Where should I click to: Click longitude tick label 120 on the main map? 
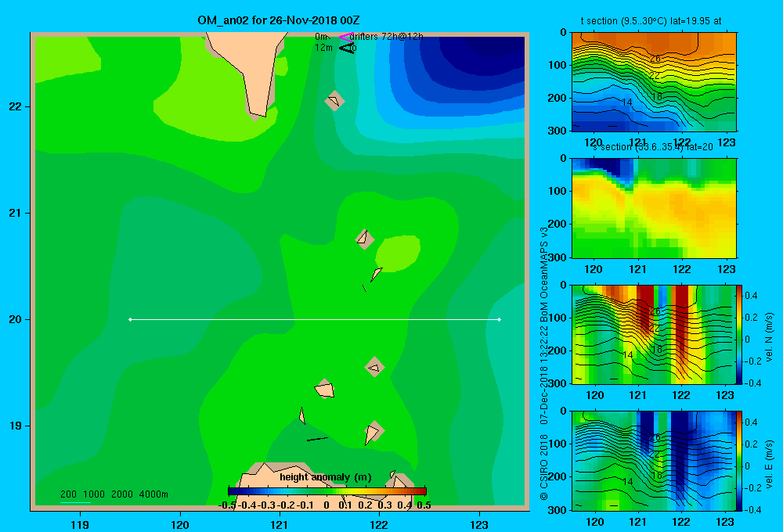pos(180,524)
